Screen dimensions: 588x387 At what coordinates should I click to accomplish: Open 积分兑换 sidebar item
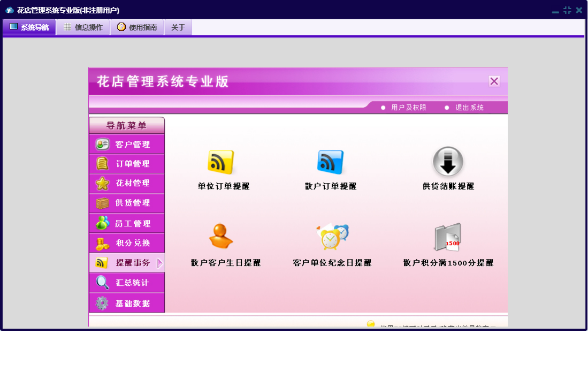(x=127, y=243)
